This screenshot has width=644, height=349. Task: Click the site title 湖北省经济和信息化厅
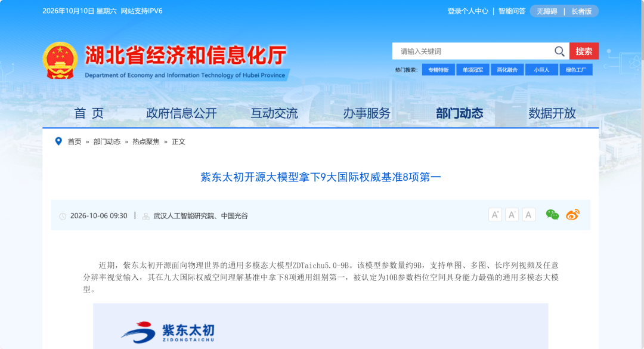(x=185, y=55)
